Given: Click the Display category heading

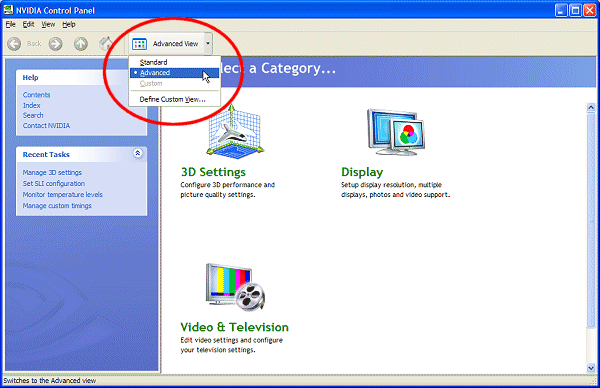Looking at the screenshot, I should [x=362, y=172].
